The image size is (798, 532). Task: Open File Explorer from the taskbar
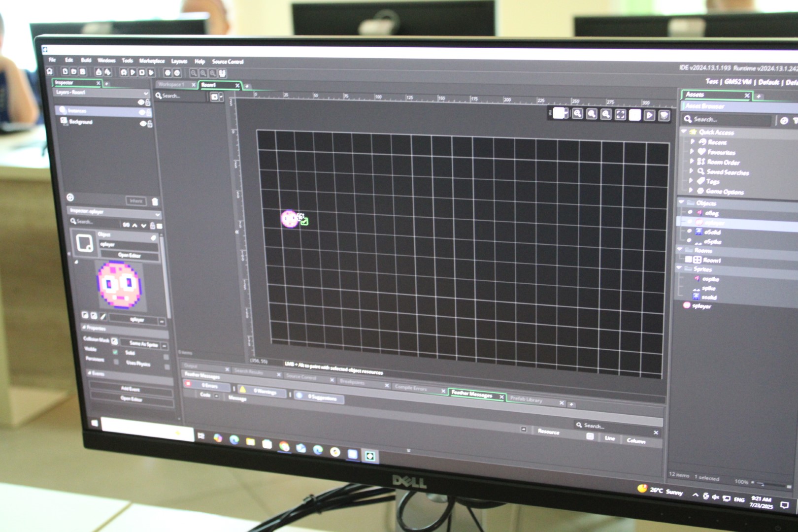pos(250,441)
